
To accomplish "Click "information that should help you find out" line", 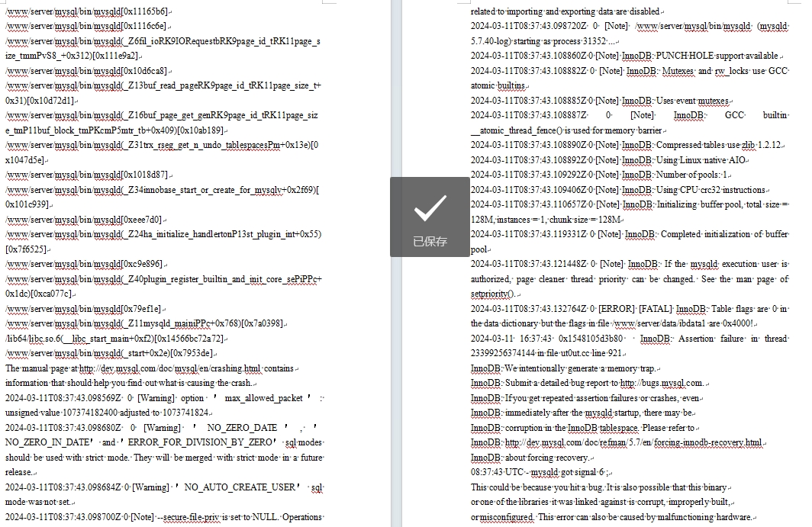I will click(129, 383).
